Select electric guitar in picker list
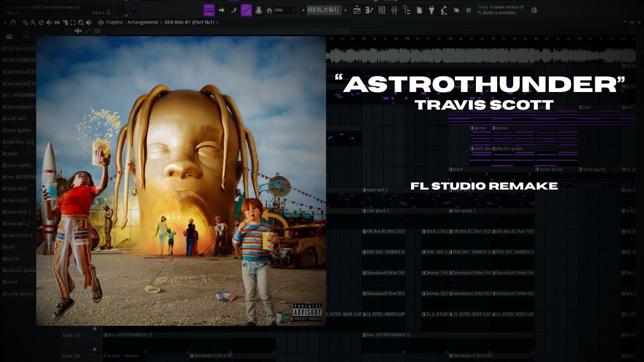The height and width of the screenshot is (362, 644). click(19, 270)
